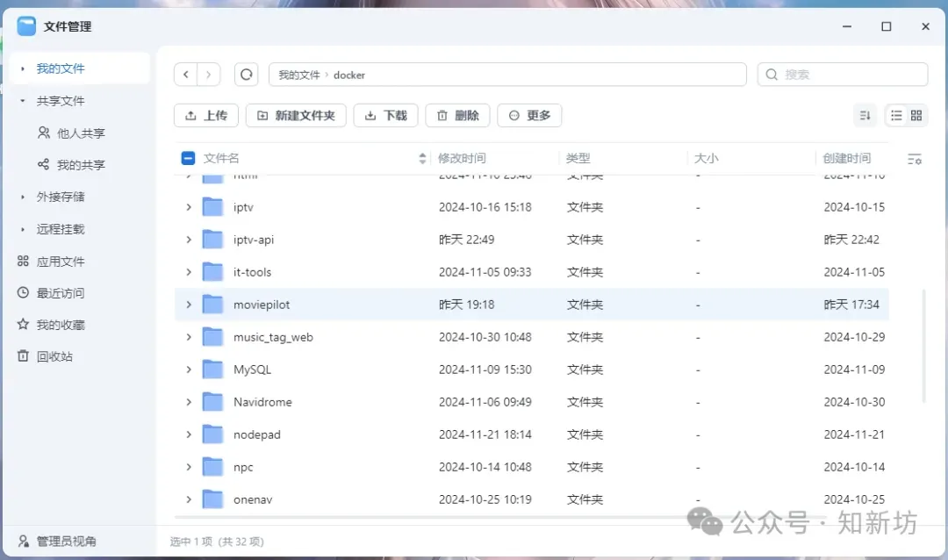Click docker in the path breadcrumb

[x=349, y=75]
